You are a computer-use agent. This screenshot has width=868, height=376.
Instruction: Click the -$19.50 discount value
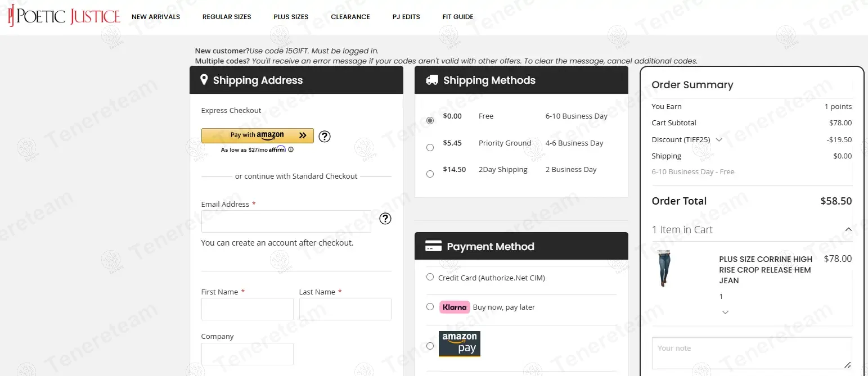point(839,139)
